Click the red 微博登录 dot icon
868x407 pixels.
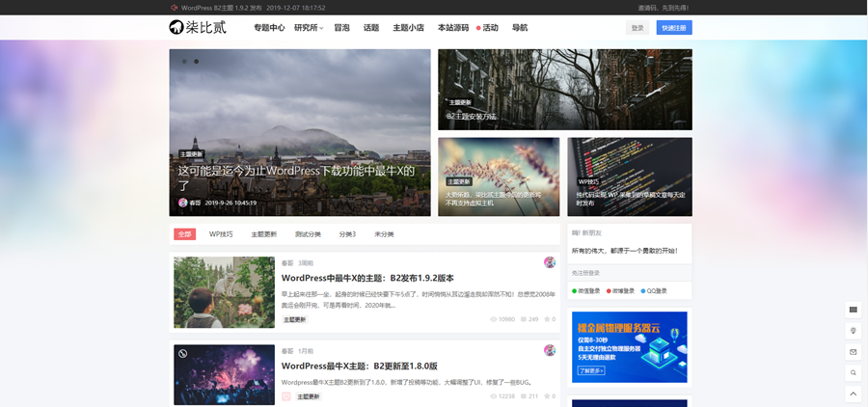tap(609, 290)
